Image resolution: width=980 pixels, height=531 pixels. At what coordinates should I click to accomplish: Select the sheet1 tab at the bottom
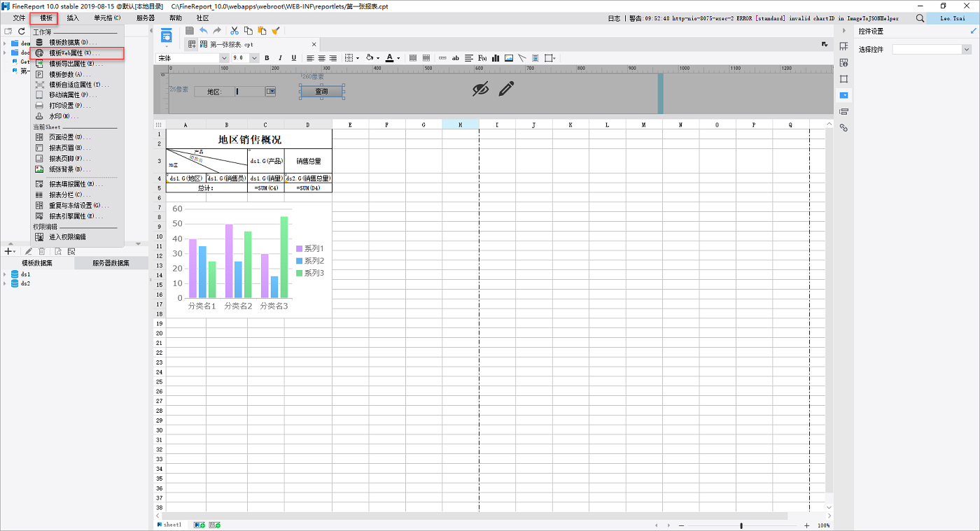169,525
